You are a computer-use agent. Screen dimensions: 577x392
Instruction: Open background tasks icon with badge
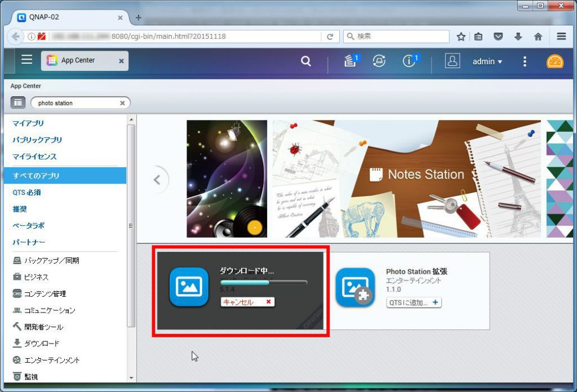pos(351,60)
